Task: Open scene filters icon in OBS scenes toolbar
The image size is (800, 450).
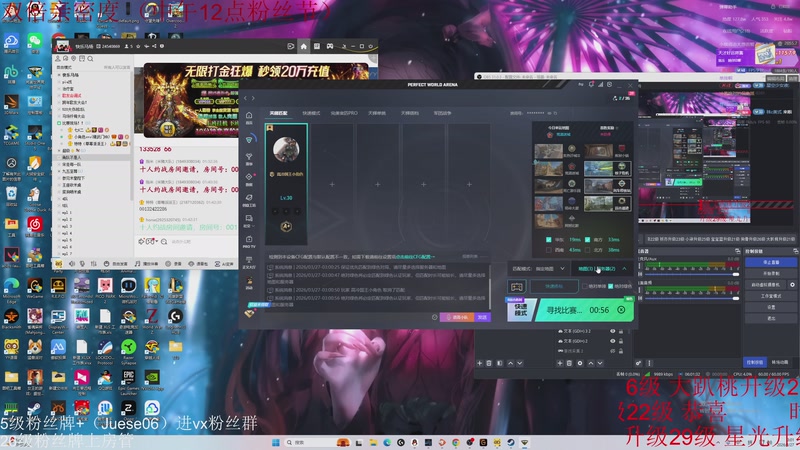Action: pyautogui.click(x=500, y=363)
